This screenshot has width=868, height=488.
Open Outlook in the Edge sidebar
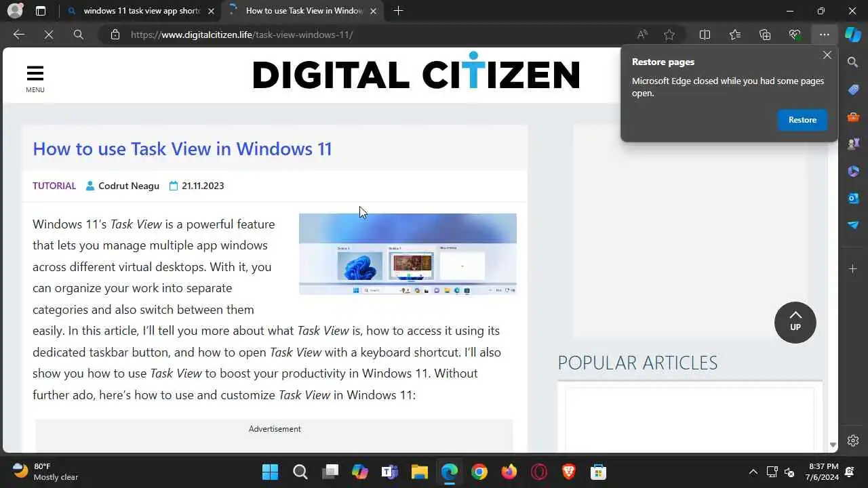point(853,198)
